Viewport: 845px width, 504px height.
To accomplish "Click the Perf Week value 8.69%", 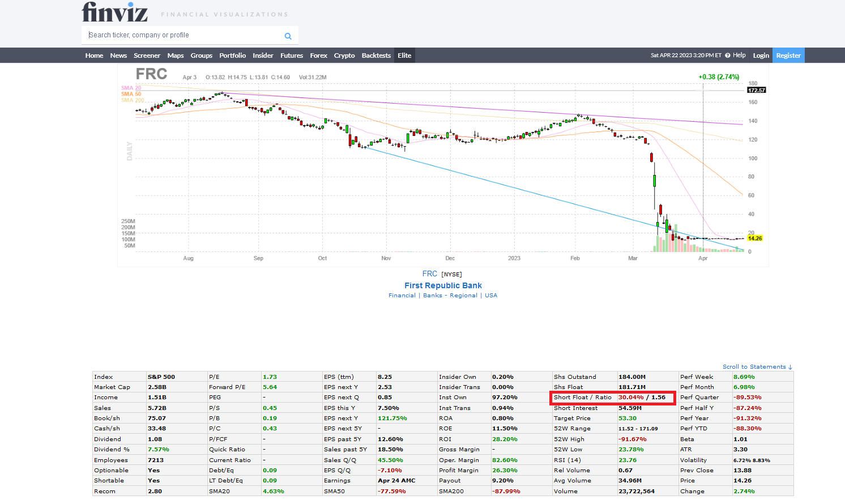I will pyautogui.click(x=744, y=377).
